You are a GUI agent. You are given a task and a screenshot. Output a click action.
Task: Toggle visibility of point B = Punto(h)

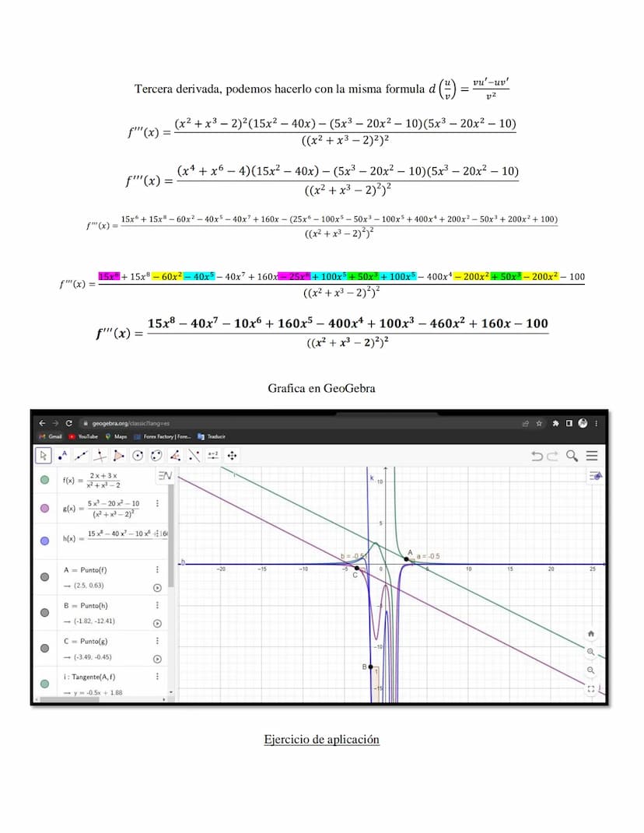[44, 613]
